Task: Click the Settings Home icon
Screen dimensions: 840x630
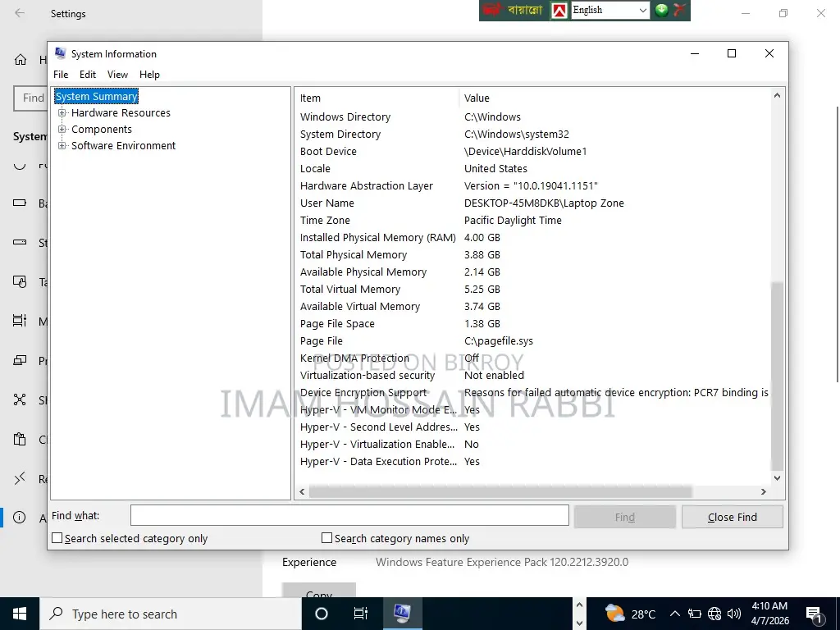Action: [21, 59]
